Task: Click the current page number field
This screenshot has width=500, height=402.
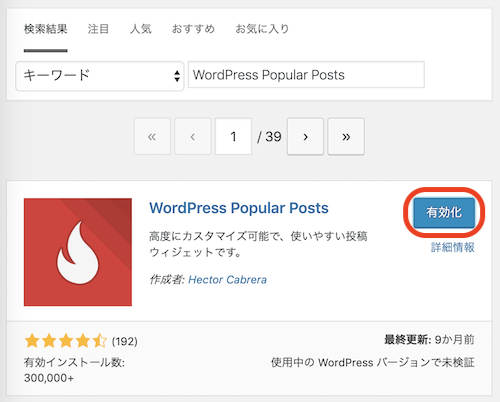Action: 233,136
